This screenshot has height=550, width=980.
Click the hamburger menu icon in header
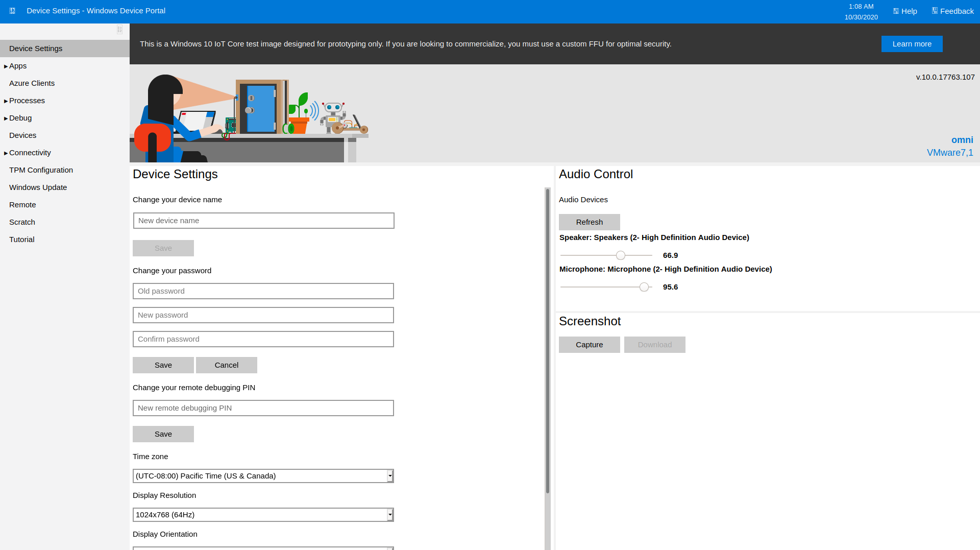(12, 11)
